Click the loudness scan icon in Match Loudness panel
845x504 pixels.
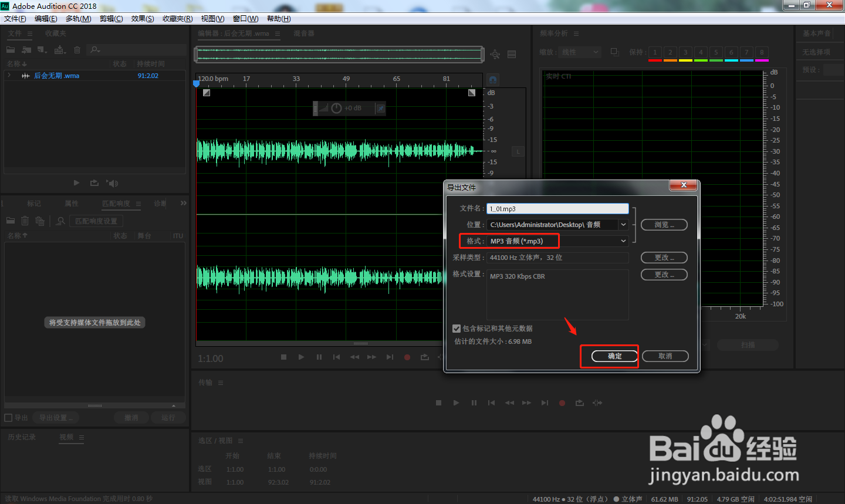pos(60,221)
